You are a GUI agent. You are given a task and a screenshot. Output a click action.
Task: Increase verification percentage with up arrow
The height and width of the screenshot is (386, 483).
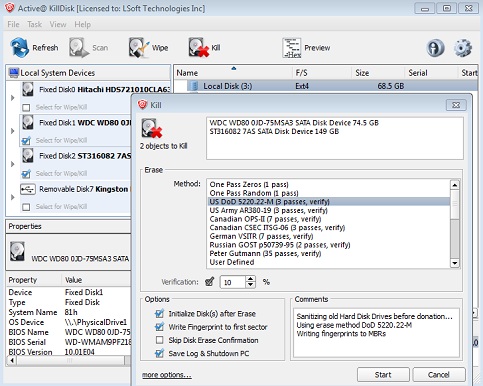click(x=251, y=279)
